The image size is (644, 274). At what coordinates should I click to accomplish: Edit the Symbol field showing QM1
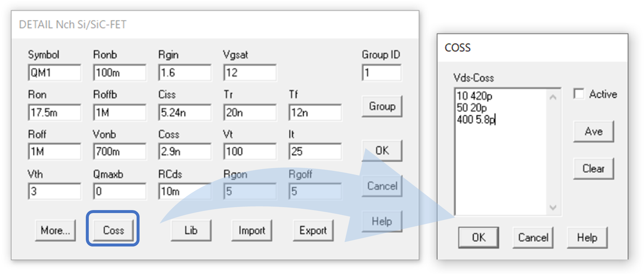point(54,72)
